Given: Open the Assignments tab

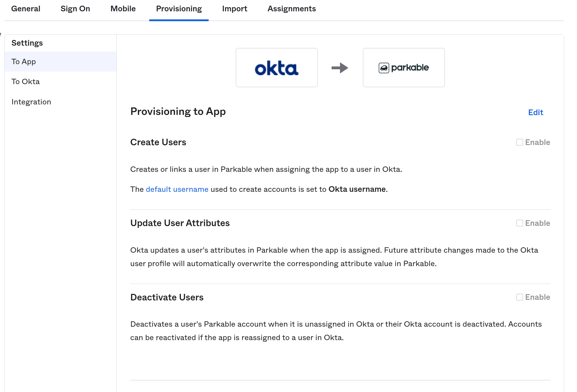Looking at the screenshot, I should [292, 9].
